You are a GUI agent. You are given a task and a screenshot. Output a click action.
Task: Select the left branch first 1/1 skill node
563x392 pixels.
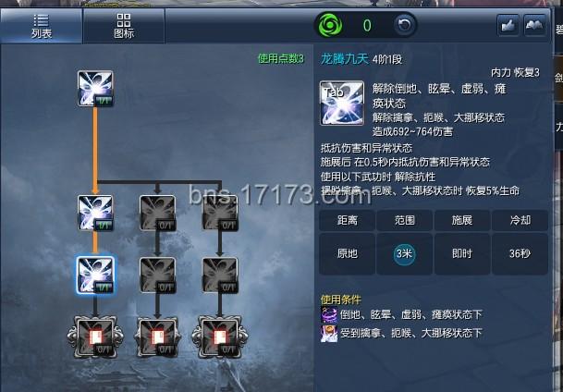coord(95,213)
